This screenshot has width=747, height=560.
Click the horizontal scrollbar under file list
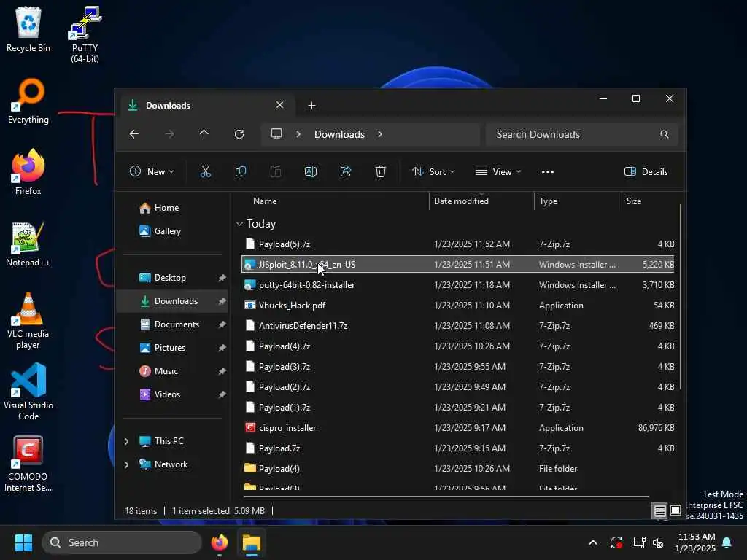click(446, 497)
